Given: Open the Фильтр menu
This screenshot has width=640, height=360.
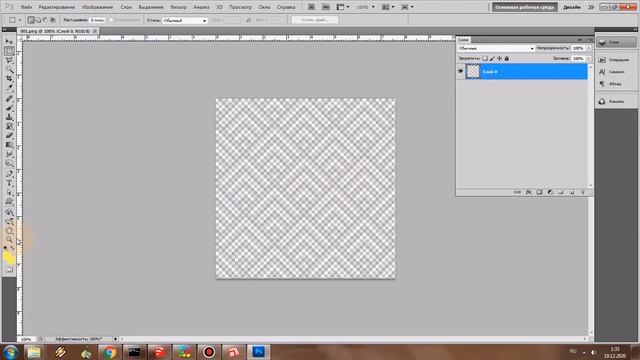Looking at the screenshot, I should click(x=178, y=7).
